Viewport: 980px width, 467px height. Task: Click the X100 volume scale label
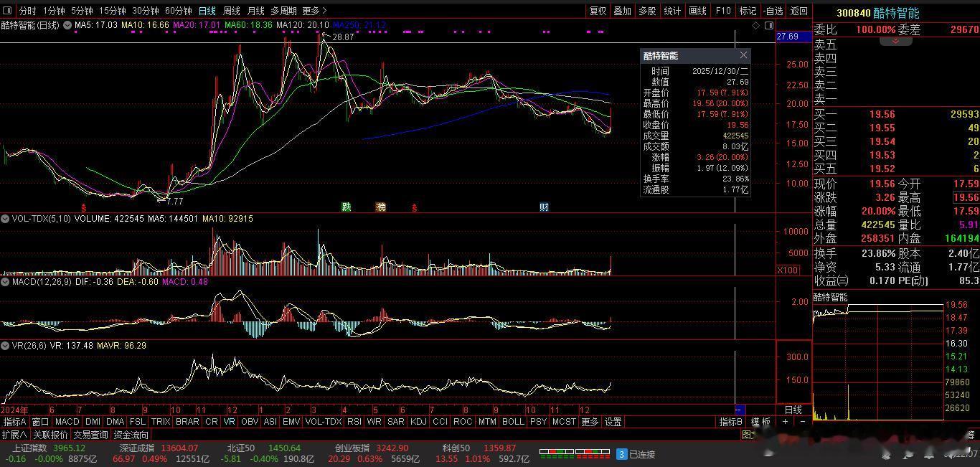[787, 270]
